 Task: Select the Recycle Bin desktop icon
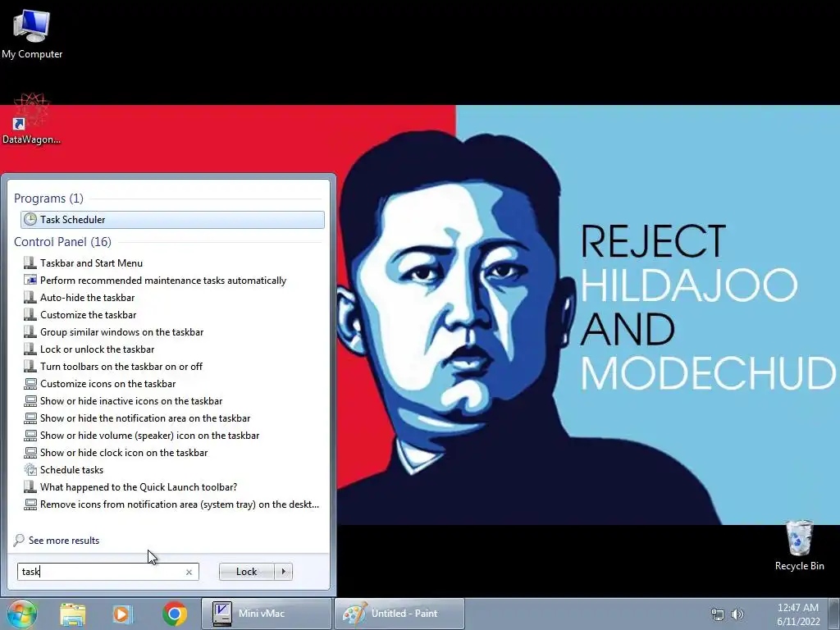pos(799,546)
